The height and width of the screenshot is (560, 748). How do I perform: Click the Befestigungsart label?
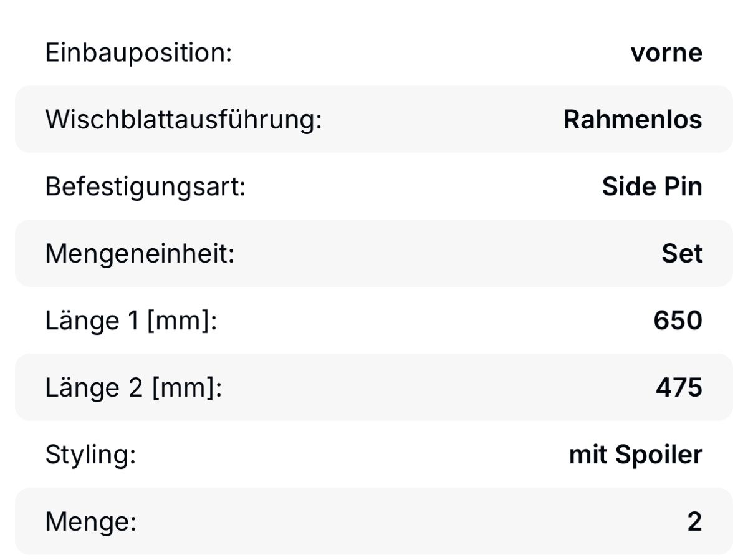(145, 187)
